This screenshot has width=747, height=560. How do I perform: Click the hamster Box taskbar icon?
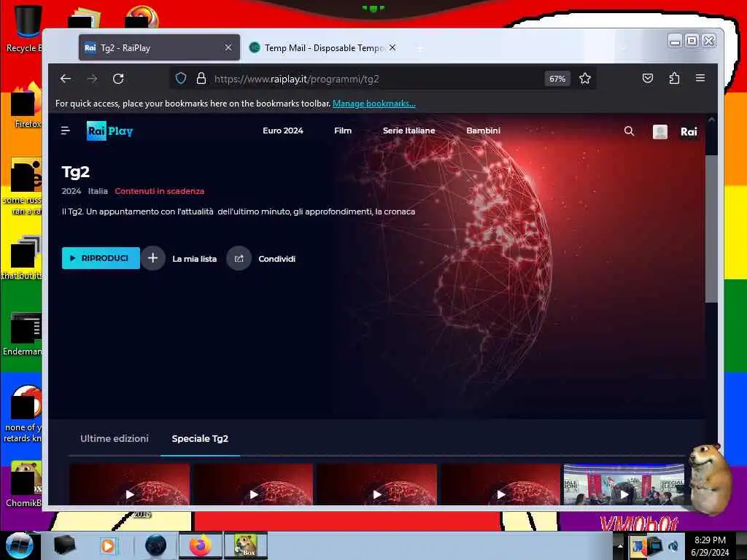click(246, 545)
